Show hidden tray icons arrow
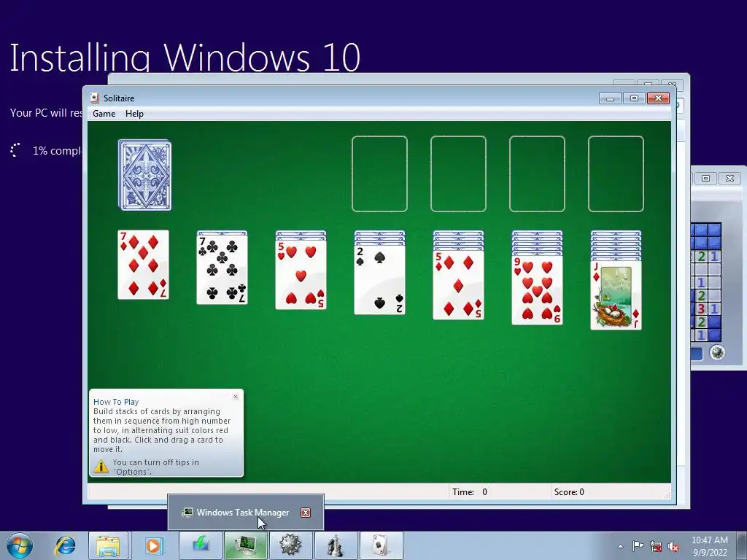The width and height of the screenshot is (747, 560). (620, 546)
